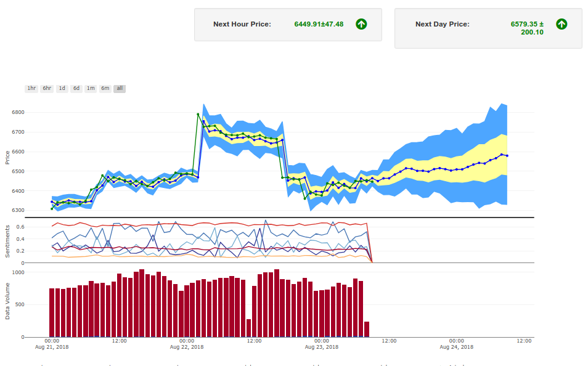Click the 'Sentiments' axis title
588x366 pixels.
pyautogui.click(x=7, y=241)
